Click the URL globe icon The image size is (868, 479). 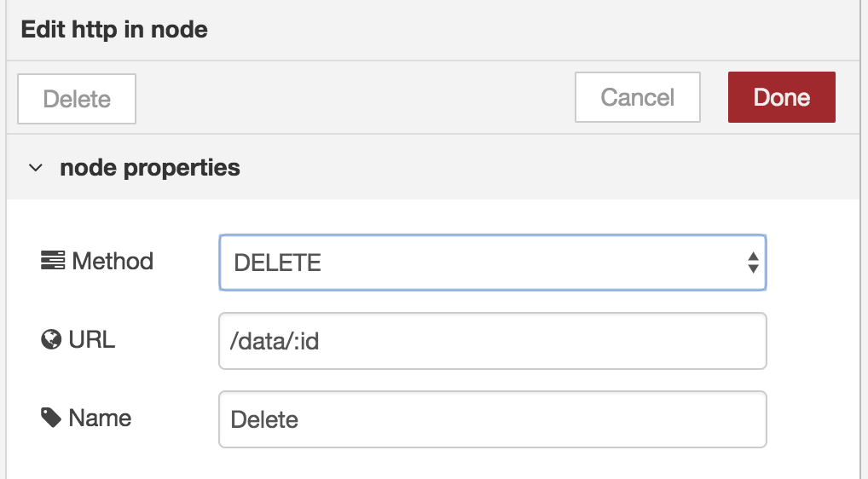(51, 339)
